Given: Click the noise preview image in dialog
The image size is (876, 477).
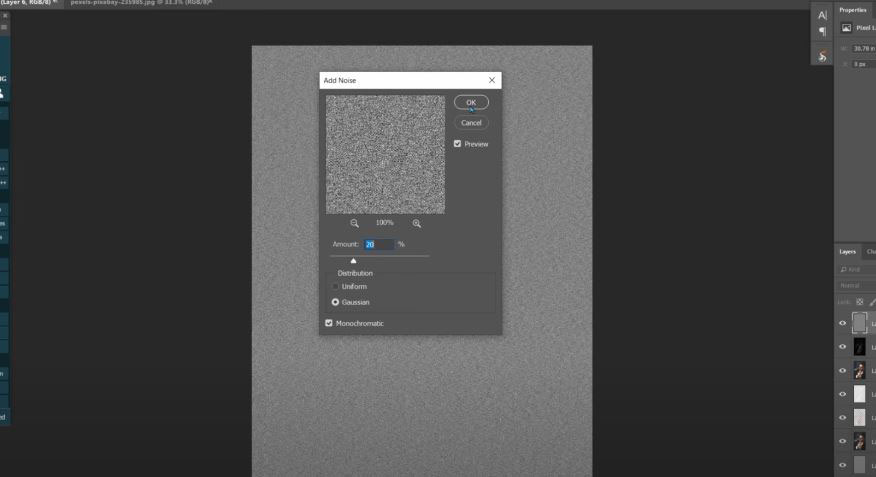Looking at the screenshot, I should [x=385, y=155].
